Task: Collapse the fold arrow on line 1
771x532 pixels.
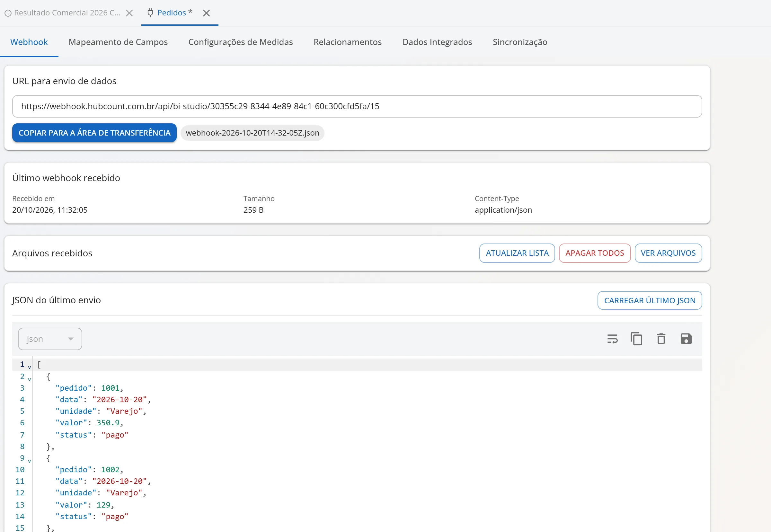Action: click(29, 367)
